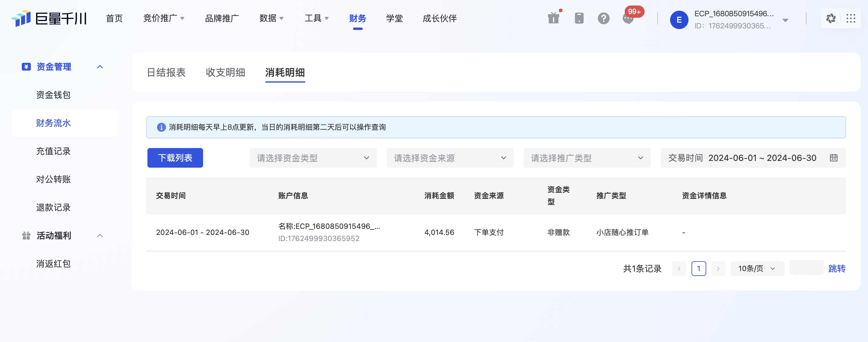Click the nine-dot apps grid icon
Screen dimensions: 868x342
[x=851, y=18]
